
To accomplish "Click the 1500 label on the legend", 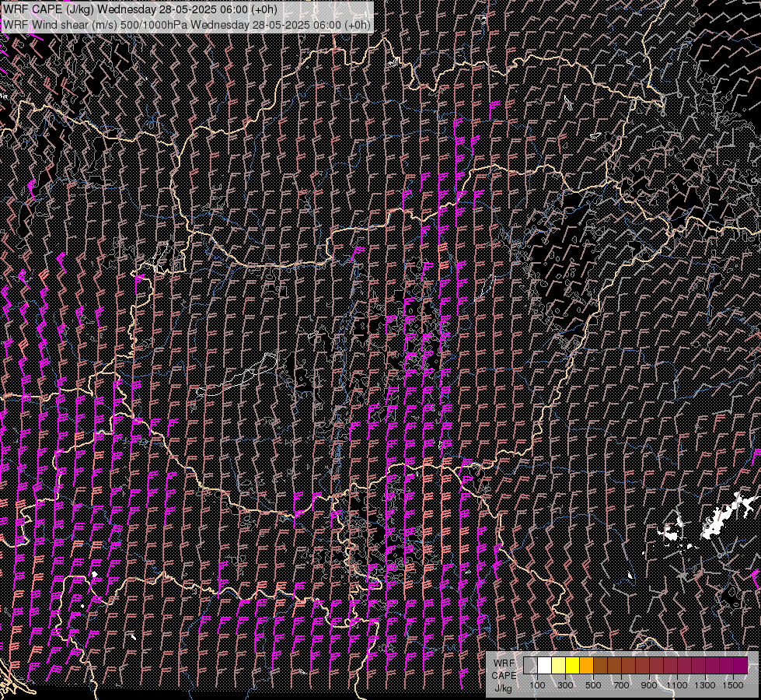I will coord(733,685).
